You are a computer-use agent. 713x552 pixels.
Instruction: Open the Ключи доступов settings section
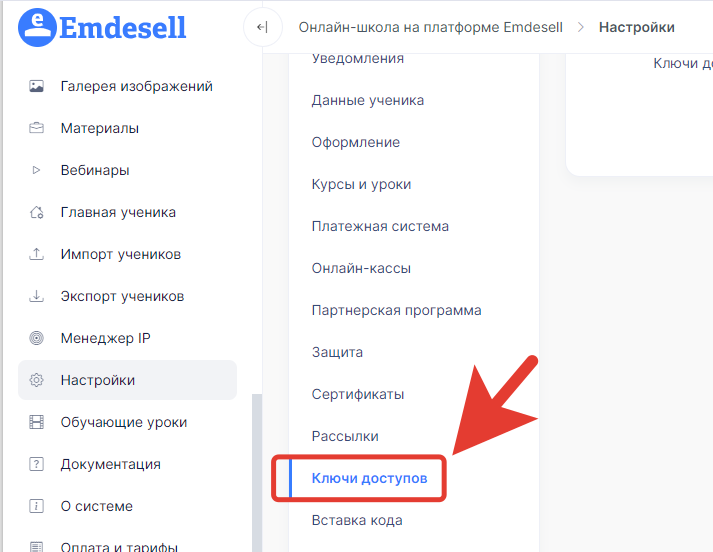tap(369, 478)
